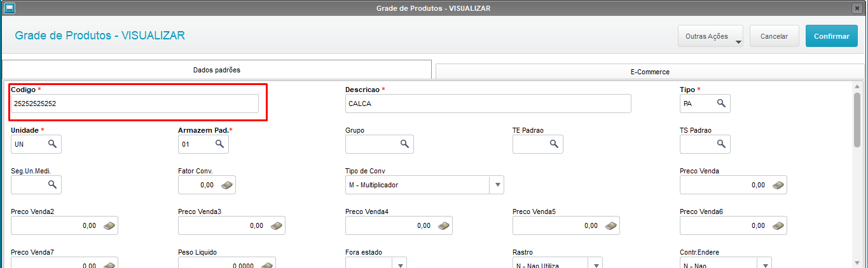
Task: Click the Cancelar button
Action: click(x=774, y=36)
